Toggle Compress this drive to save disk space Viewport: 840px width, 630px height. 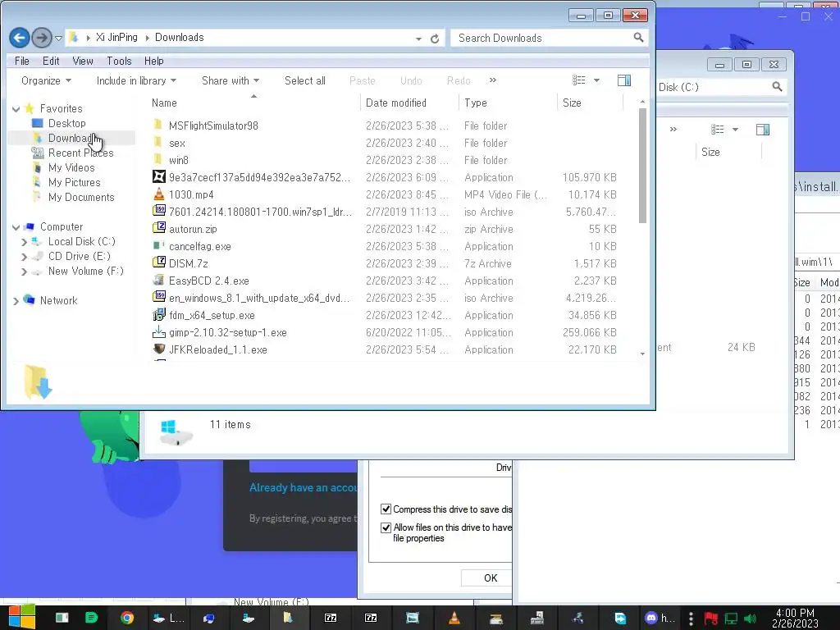tap(386, 509)
